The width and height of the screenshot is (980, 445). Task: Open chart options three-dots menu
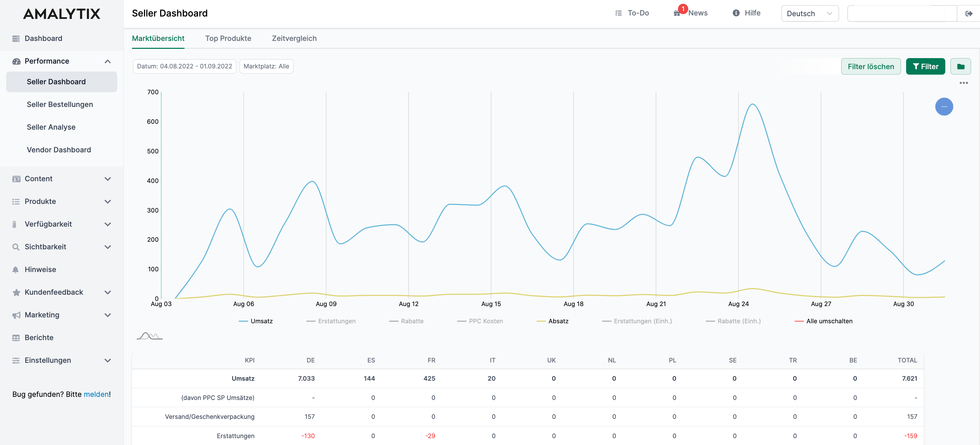(964, 83)
